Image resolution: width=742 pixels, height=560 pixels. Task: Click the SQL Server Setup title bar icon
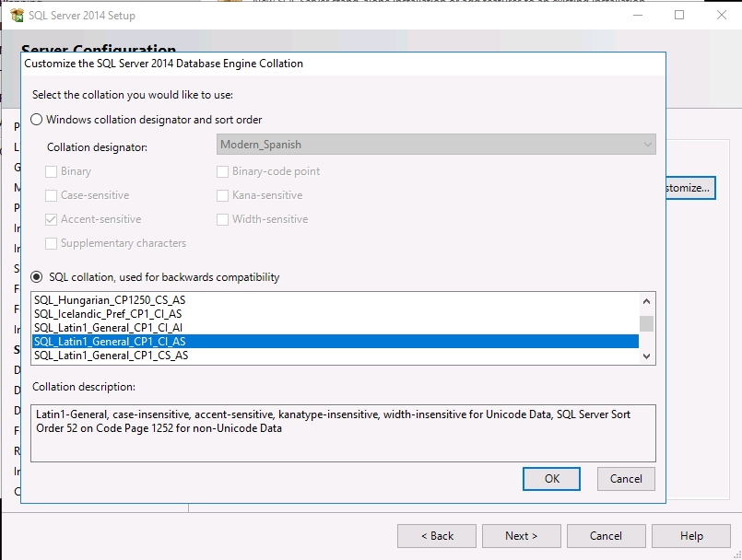click(x=17, y=15)
